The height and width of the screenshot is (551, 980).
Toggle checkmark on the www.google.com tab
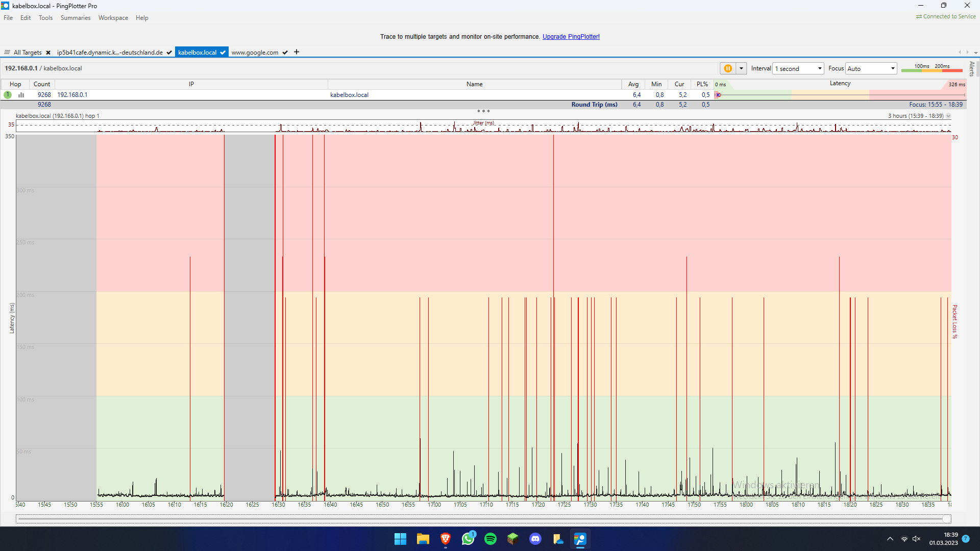[x=285, y=53]
